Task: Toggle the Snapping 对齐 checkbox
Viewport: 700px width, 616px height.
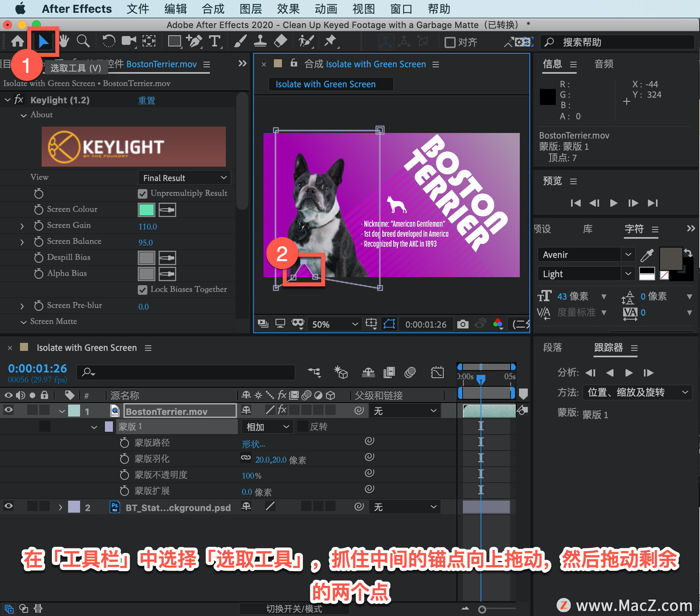Action: [x=450, y=42]
